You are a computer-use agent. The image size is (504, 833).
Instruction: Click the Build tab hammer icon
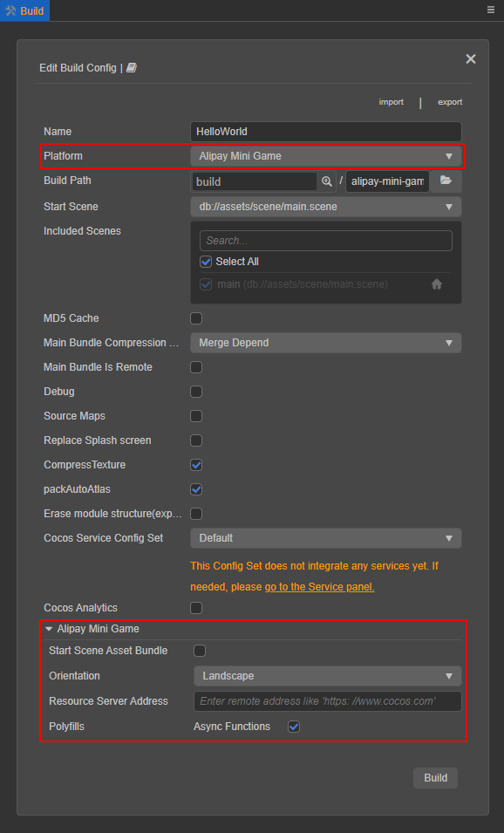10,10
